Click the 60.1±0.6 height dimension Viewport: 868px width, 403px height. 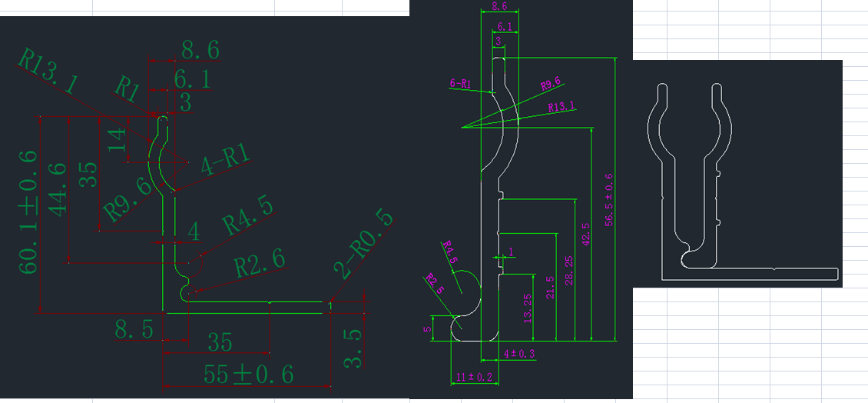click(28, 211)
